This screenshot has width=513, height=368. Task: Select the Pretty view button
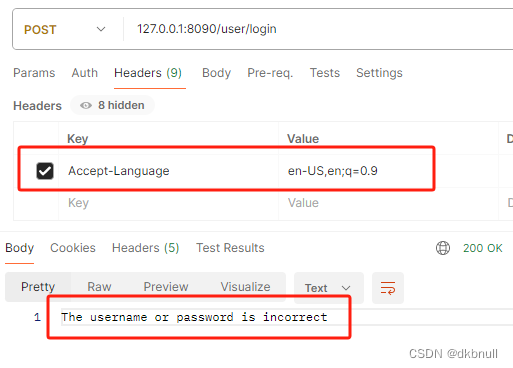(x=38, y=287)
